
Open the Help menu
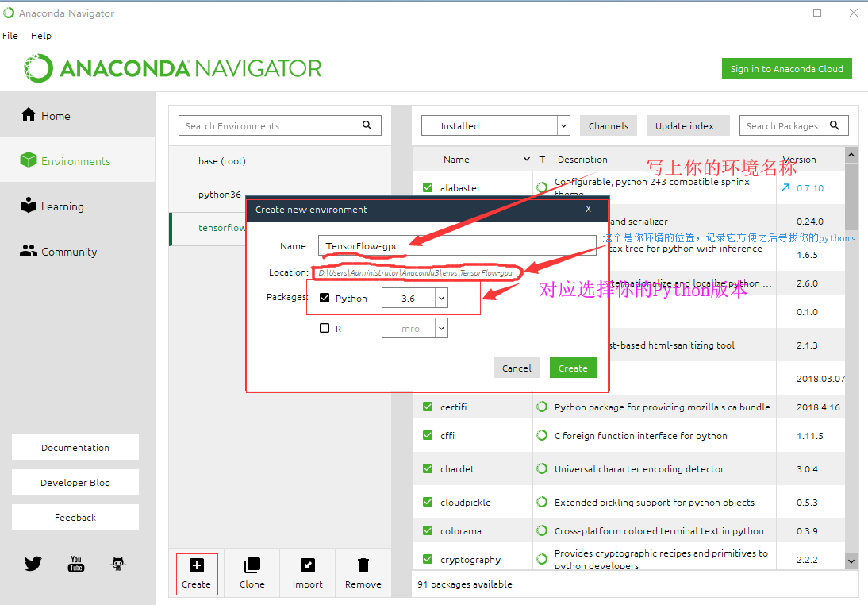point(41,36)
